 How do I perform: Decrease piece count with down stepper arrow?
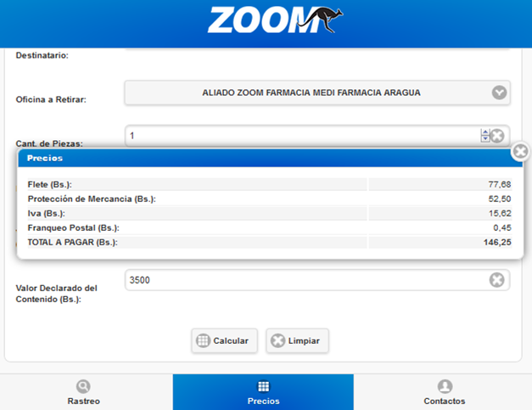(485, 139)
